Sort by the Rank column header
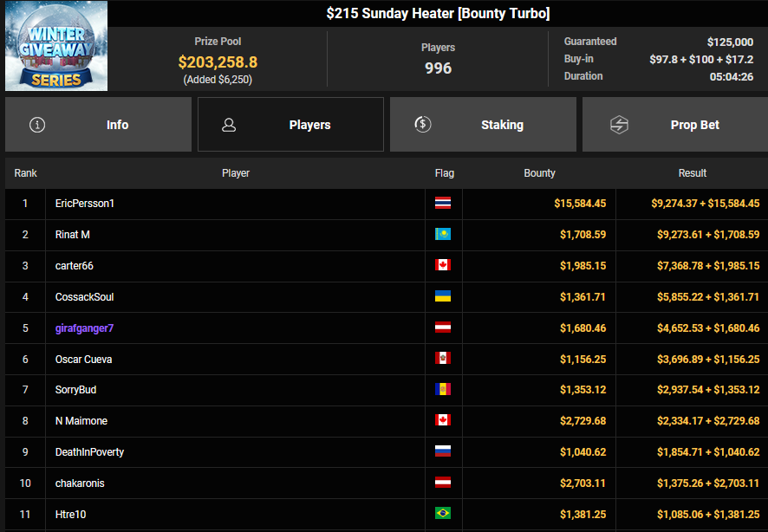This screenshot has height=532, width=768. click(x=26, y=173)
